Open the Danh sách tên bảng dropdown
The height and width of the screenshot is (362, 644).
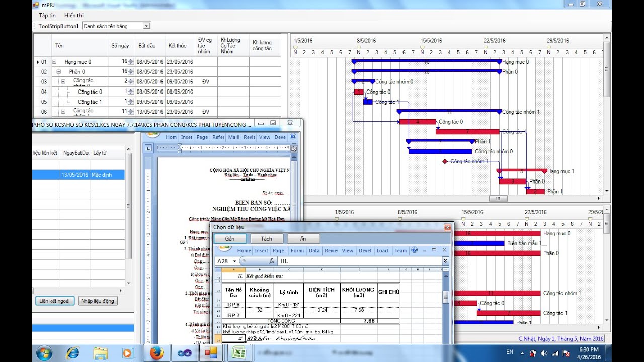pyautogui.click(x=146, y=26)
